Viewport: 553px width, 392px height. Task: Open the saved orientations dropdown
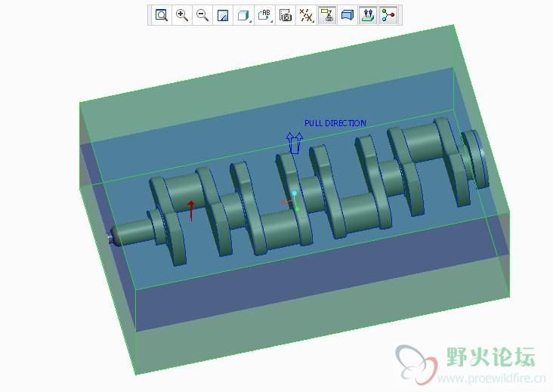(264, 15)
